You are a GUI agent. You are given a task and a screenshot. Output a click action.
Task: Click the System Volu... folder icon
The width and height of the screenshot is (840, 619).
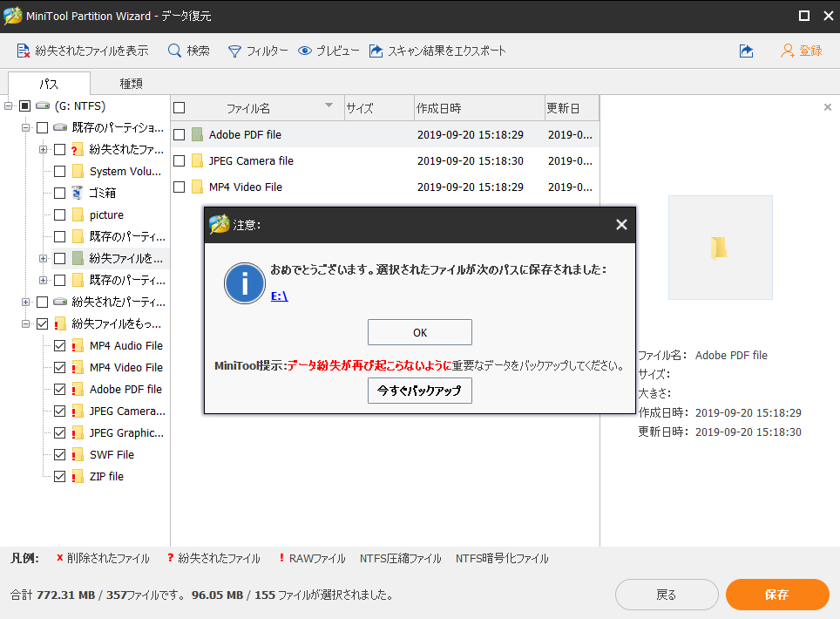(78, 171)
